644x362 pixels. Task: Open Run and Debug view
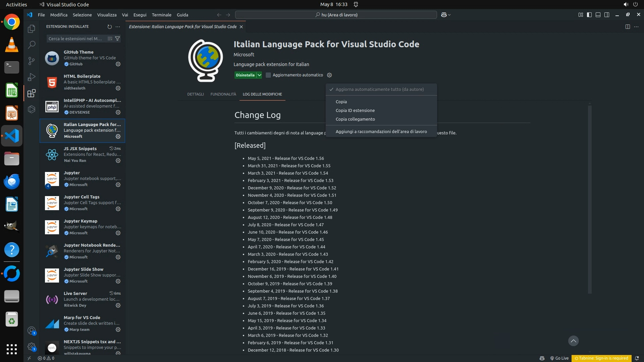32,77
